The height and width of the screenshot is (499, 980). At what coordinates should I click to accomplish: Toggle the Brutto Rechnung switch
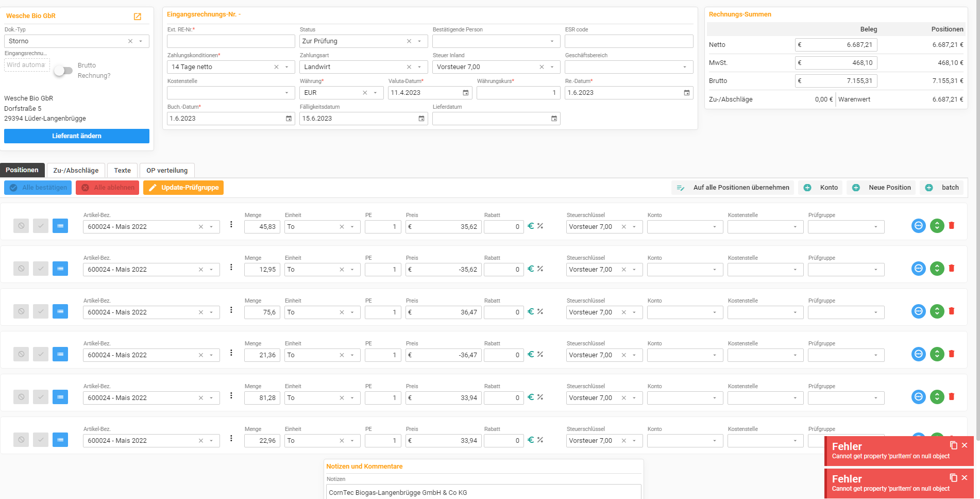click(64, 71)
